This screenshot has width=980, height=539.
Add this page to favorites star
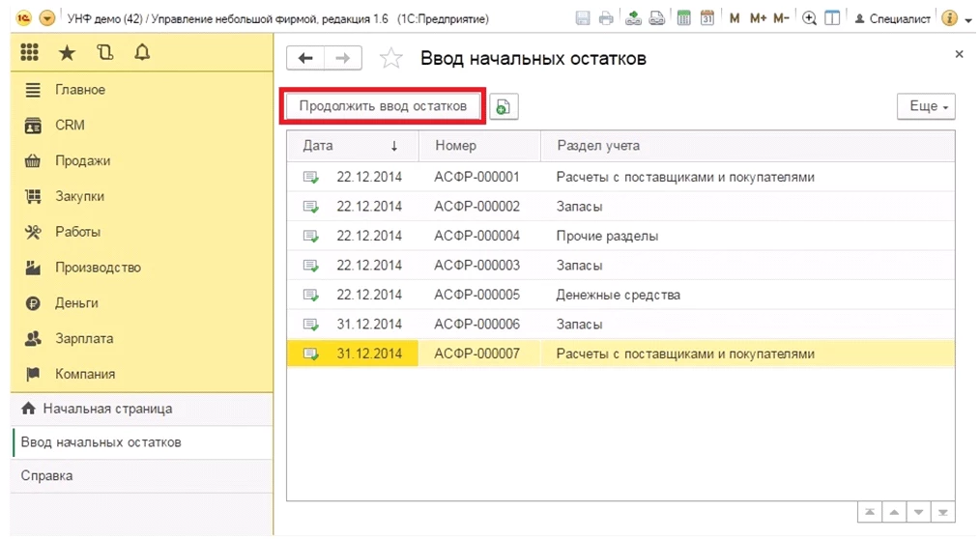point(391,58)
